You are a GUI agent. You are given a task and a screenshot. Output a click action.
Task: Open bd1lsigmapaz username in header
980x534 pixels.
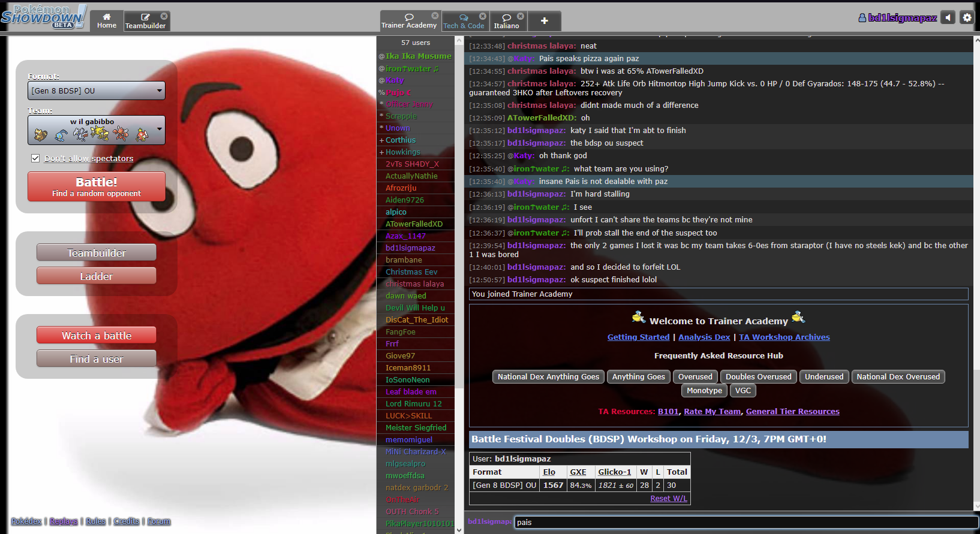(x=898, y=18)
